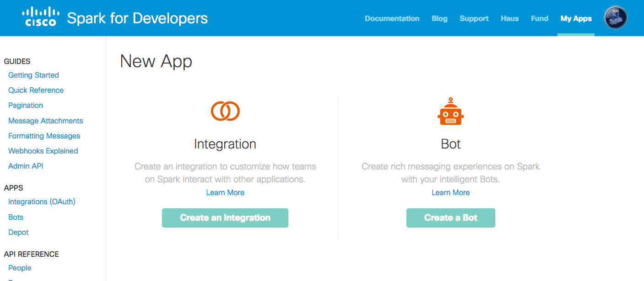Click the Bot heading text
This screenshot has width=644, height=281.
pos(451,144)
